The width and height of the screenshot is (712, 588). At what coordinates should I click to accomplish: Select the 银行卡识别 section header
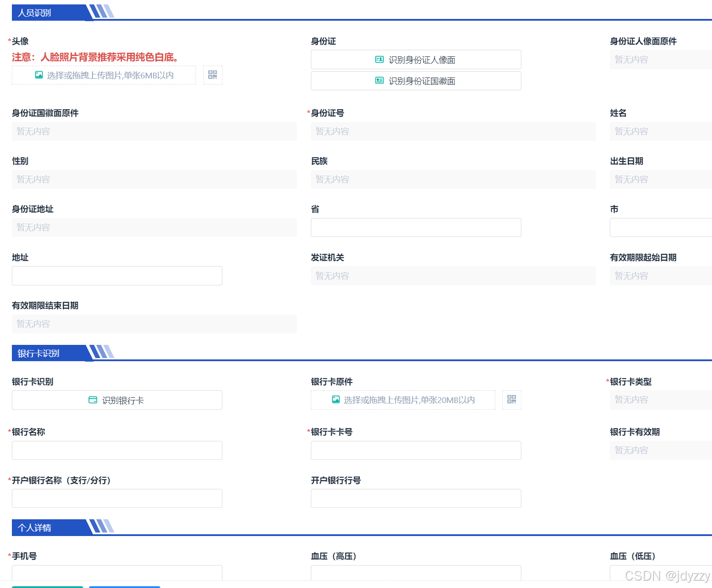[x=38, y=353]
